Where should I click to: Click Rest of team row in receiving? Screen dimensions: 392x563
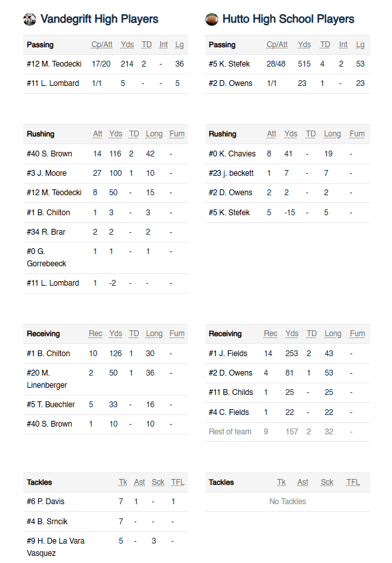[x=230, y=432]
